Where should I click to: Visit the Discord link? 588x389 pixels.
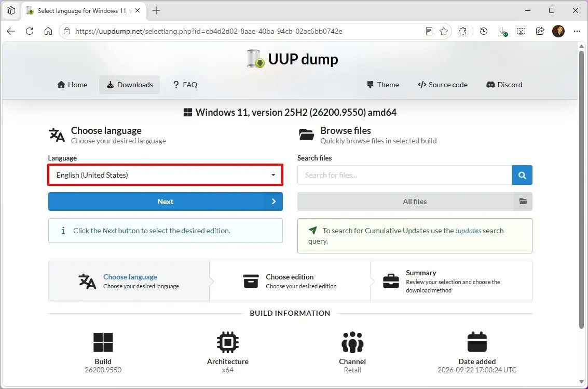(504, 85)
